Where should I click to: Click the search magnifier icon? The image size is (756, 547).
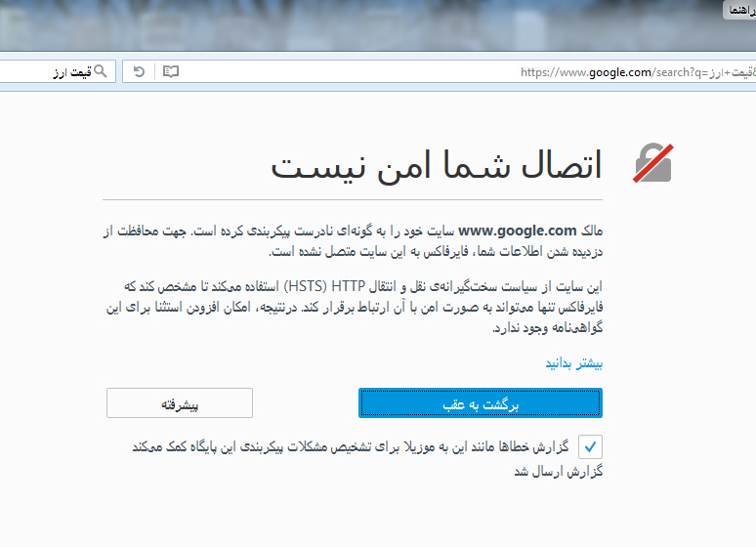pyautogui.click(x=101, y=71)
